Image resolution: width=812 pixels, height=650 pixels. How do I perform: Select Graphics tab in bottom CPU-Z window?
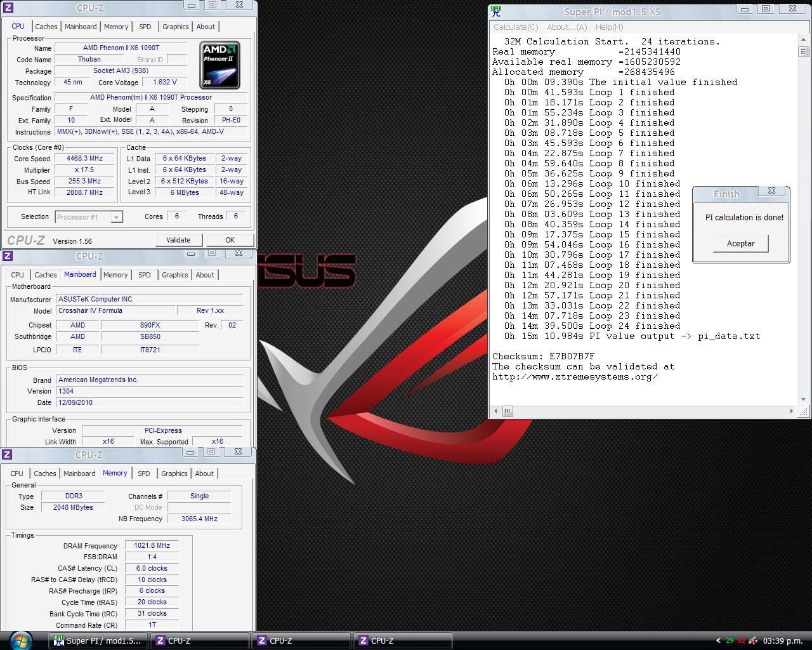coord(174,474)
